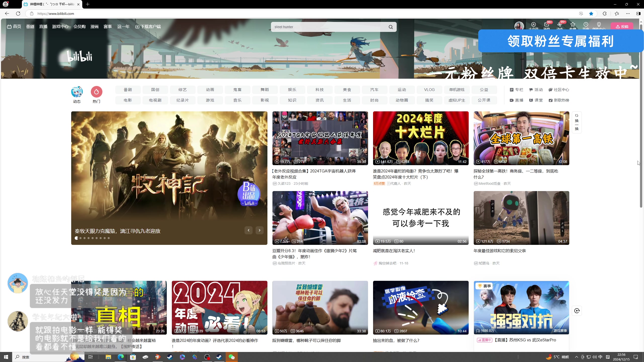
Task: Select 虚拟UP主 category tag
Action: click(457, 100)
